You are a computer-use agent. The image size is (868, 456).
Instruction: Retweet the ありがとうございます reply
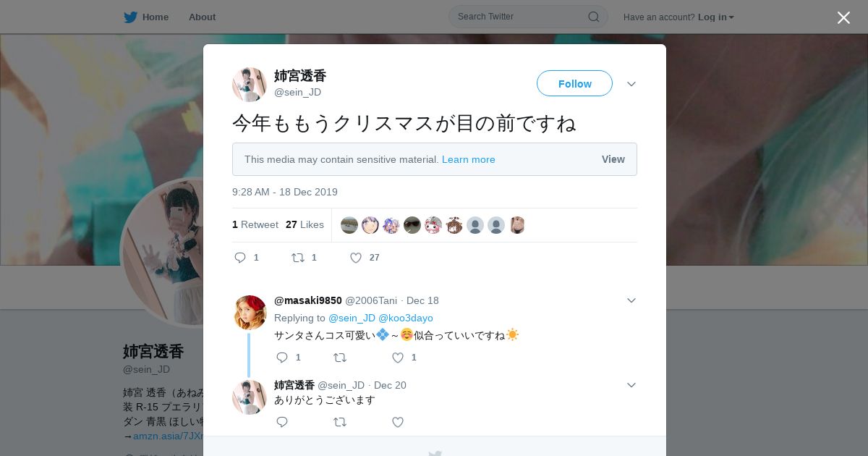340,422
